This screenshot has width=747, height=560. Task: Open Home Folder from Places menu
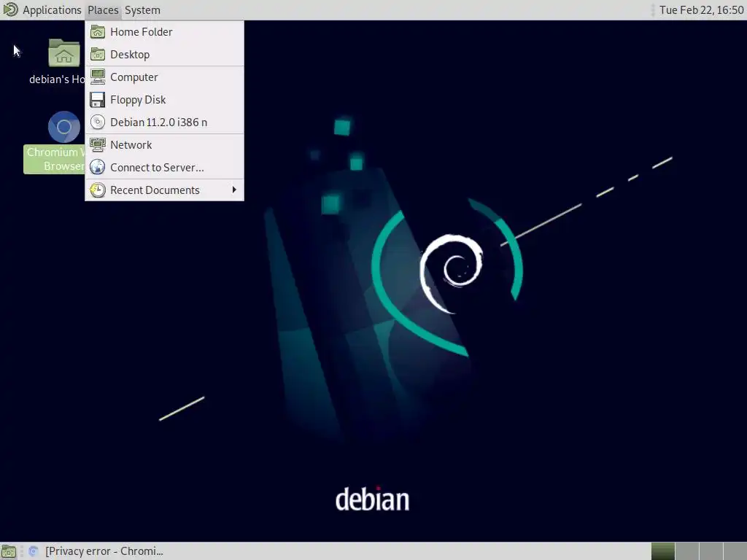(164, 32)
